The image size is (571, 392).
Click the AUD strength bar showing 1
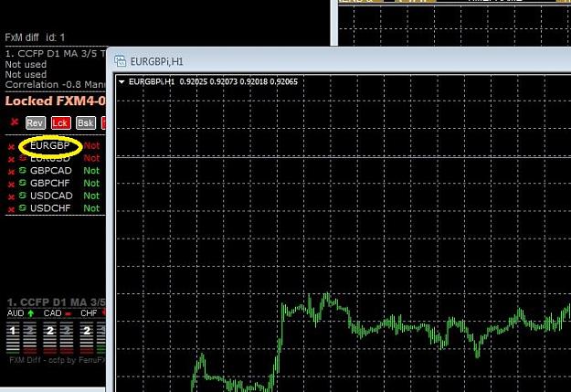pyautogui.click(x=13, y=338)
